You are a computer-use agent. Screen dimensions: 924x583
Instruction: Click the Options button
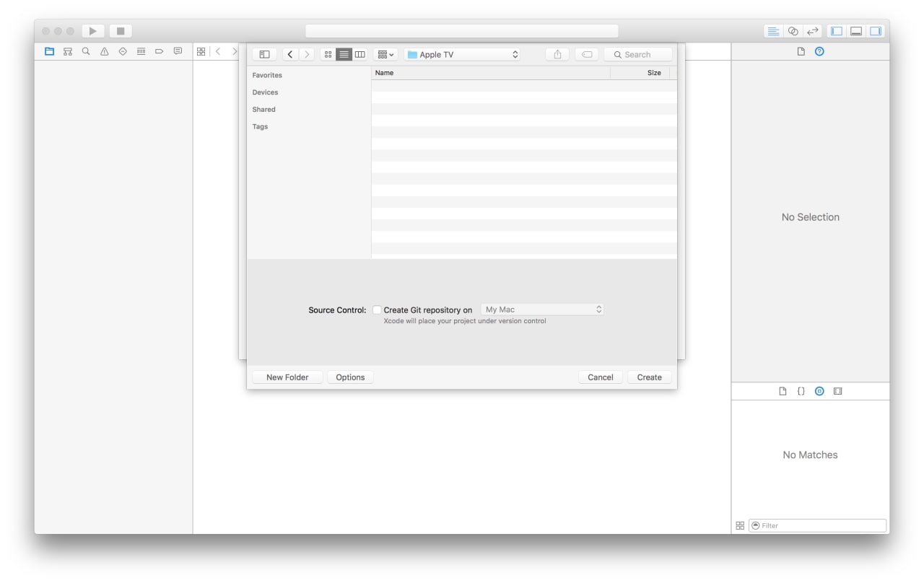point(350,377)
